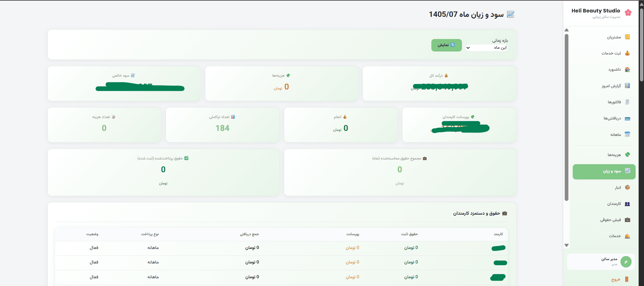Click the مشتریان sidebar icon
644x286 pixels.
click(x=627, y=37)
